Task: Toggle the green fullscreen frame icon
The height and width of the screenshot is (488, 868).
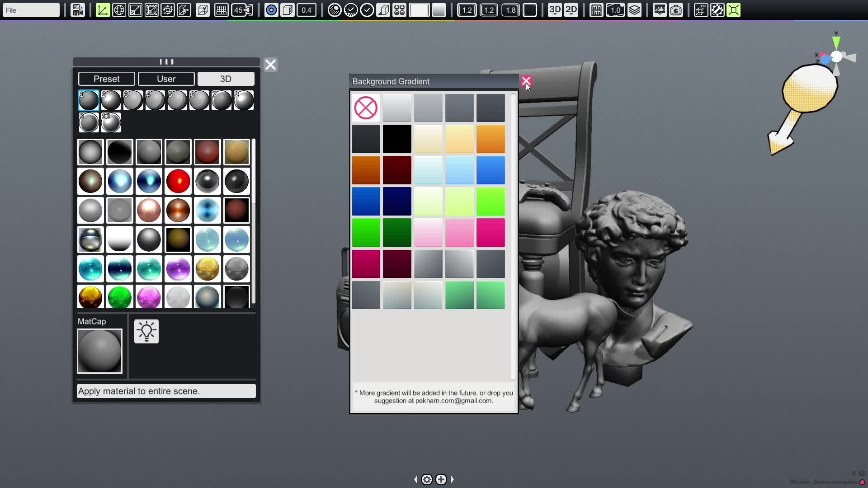Action: [733, 10]
